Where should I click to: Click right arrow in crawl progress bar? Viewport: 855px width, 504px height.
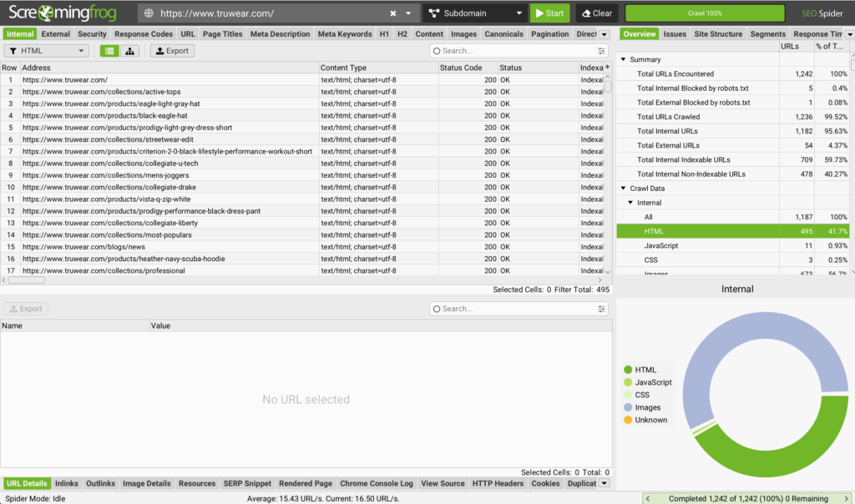[847, 498]
